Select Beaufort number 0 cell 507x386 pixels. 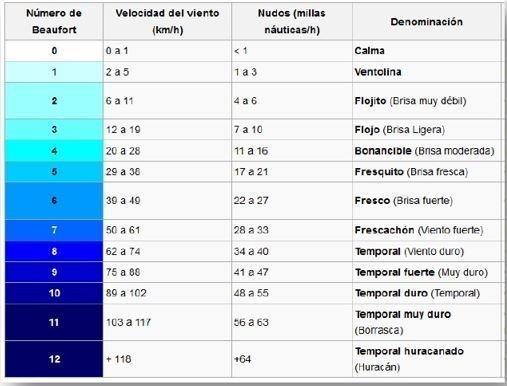[x=54, y=51]
